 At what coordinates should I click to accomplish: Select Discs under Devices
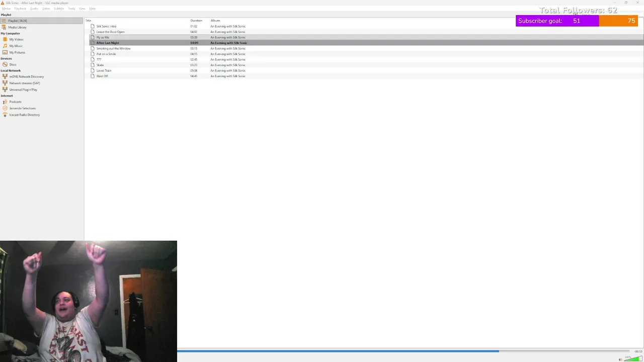pyautogui.click(x=13, y=64)
